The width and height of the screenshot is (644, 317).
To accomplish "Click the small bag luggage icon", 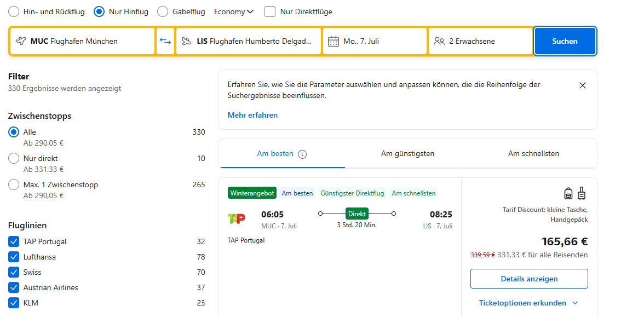I will coord(568,193).
